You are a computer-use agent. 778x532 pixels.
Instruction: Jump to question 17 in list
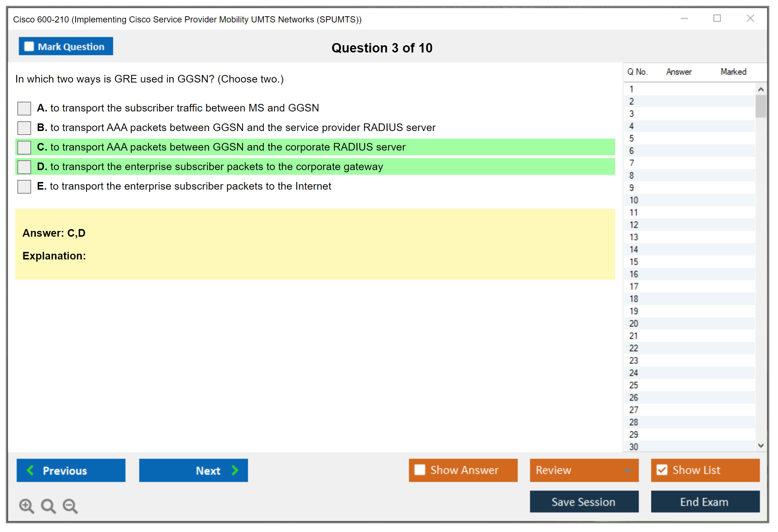pyautogui.click(x=634, y=287)
